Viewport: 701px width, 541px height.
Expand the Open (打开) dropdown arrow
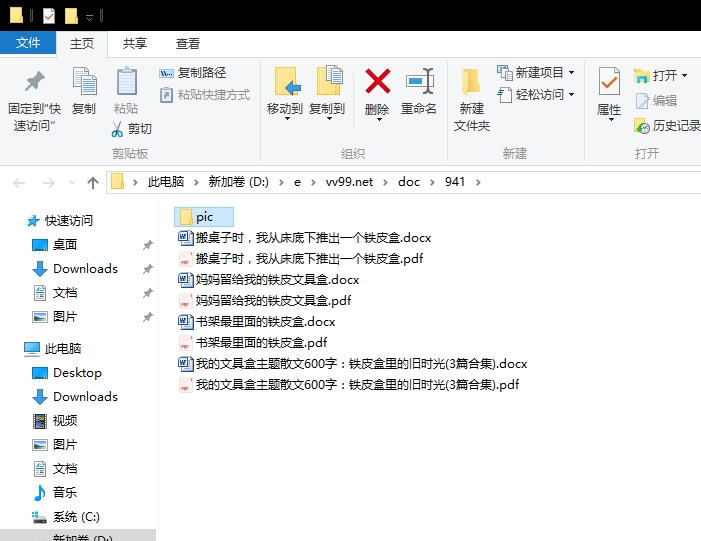point(684,76)
